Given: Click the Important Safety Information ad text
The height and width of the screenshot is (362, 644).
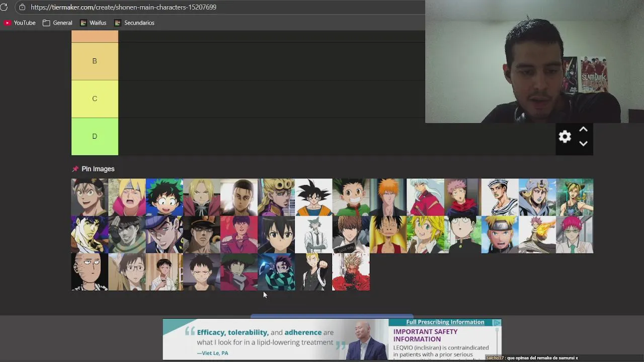Looking at the screenshot, I should (x=426, y=335).
